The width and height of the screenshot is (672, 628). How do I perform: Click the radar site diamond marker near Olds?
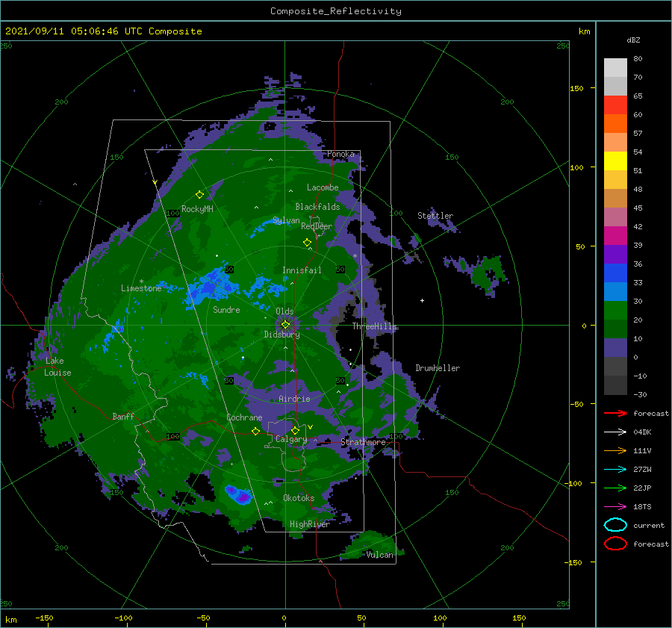click(285, 325)
